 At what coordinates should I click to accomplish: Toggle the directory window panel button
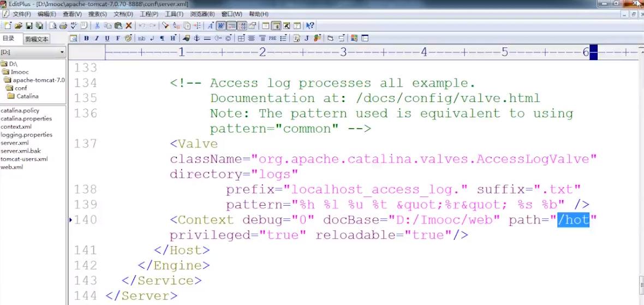click(x=276, y=26)
